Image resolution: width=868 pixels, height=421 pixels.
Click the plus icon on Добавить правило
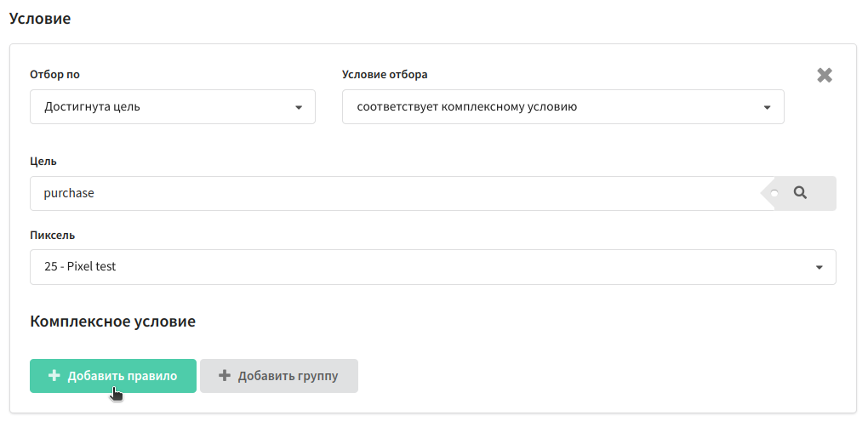pyautogui.click(x=54, y=375)
